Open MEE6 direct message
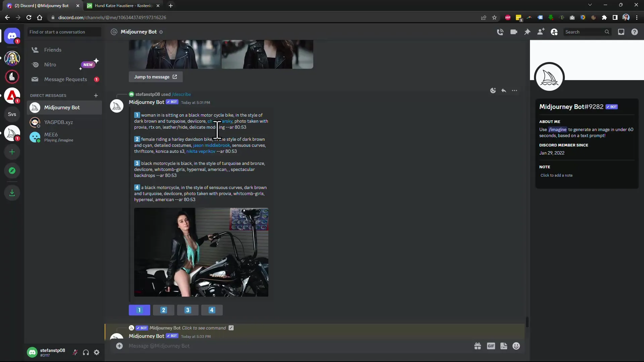Viewport: 644px width, 362px height. 64,137
